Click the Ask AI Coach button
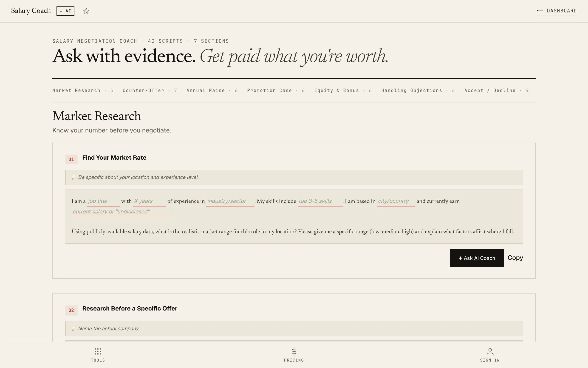The image size is (588, 368). [x=476, y=258]
